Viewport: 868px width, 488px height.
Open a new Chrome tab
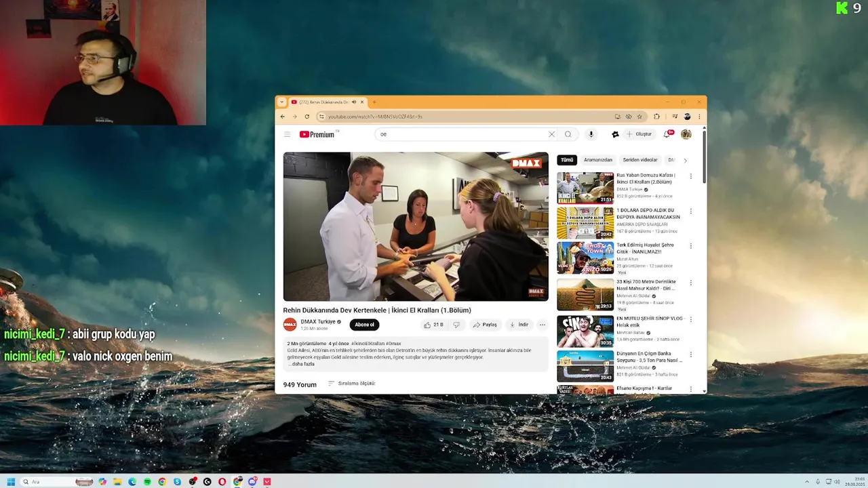click(374, 102)
